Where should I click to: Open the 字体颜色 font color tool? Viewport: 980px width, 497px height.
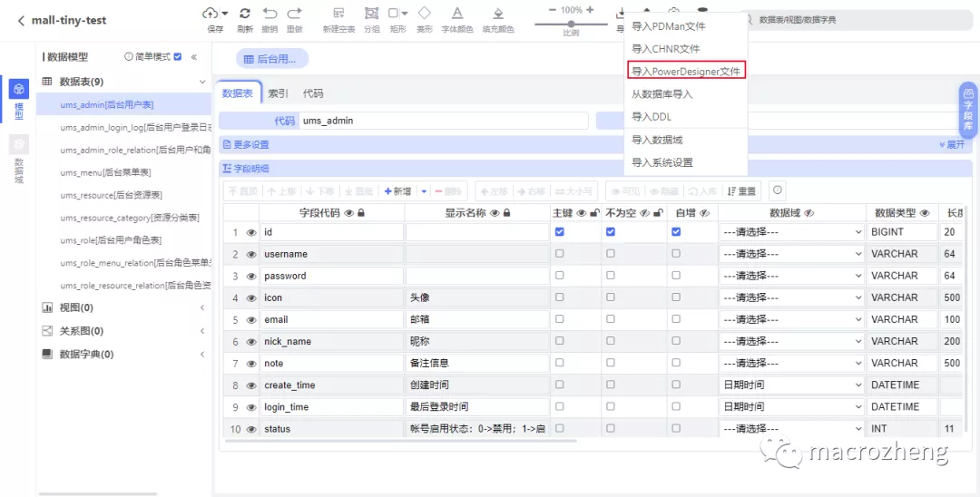pyautogui.click(x=457, y=14)
